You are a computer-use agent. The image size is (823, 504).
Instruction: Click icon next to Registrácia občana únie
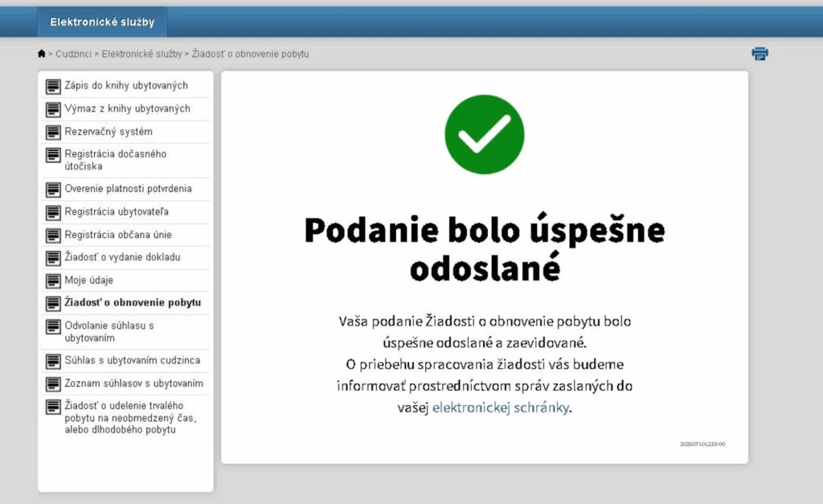53,235
